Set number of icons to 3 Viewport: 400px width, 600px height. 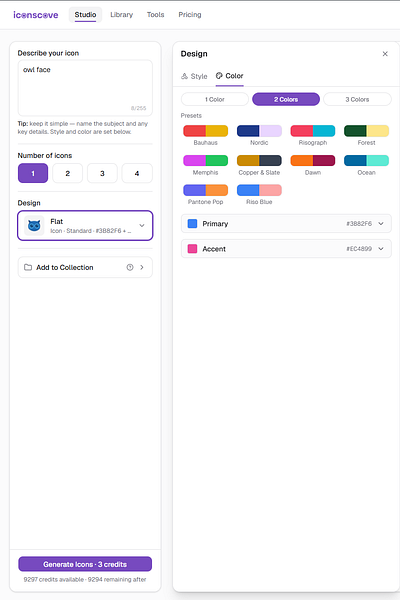(x=102, y=173)
